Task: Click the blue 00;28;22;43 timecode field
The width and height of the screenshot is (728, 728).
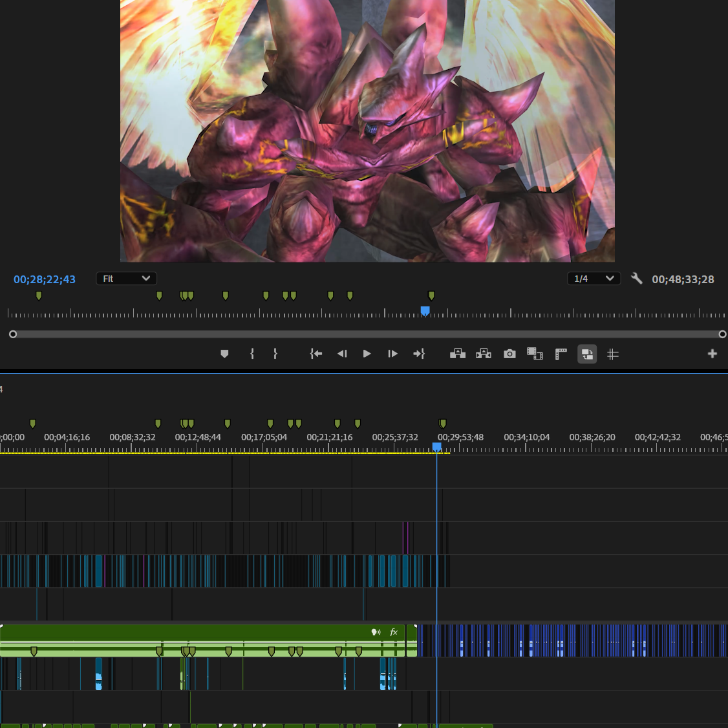Action: (45, 279)
